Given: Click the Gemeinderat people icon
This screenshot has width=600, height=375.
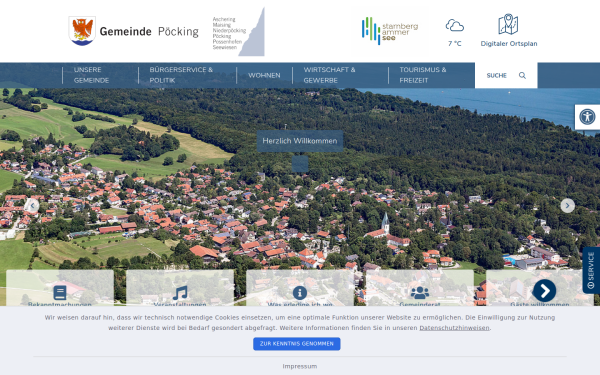Looking at the screenshot, I should 420,293.
